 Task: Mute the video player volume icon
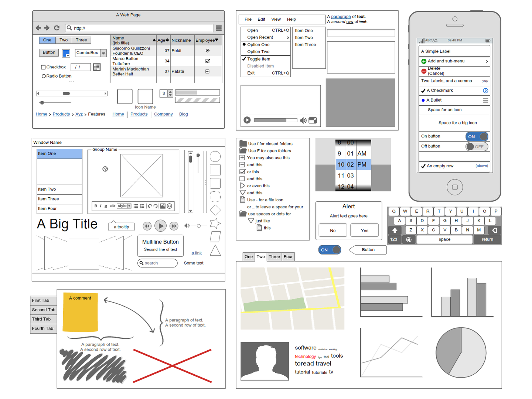303,120
